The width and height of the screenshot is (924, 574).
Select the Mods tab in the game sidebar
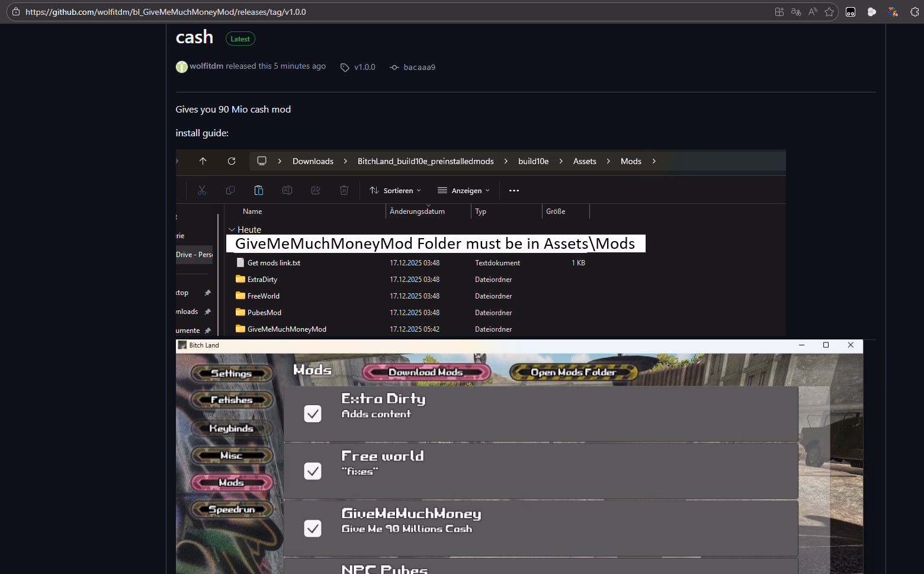232,483
